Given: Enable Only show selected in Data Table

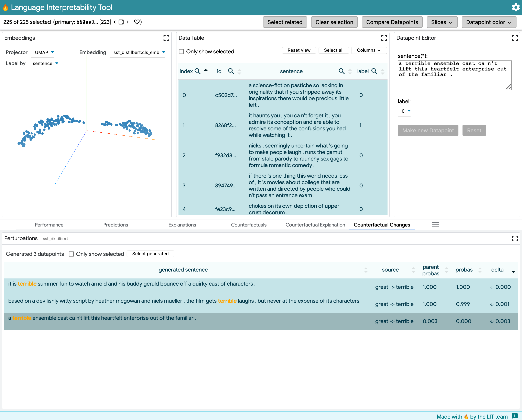Looking at the screenshot, I should pos(181,51).
